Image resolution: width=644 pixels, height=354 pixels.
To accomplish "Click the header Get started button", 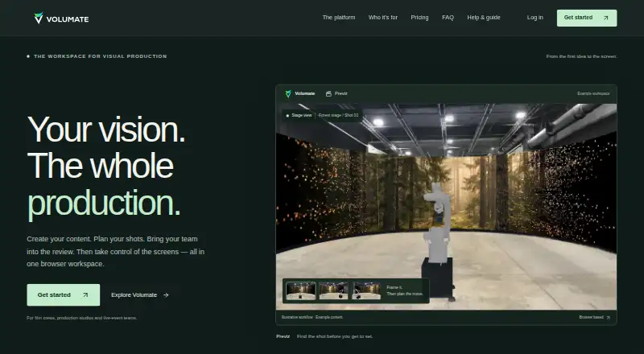I will click(587, 18).
